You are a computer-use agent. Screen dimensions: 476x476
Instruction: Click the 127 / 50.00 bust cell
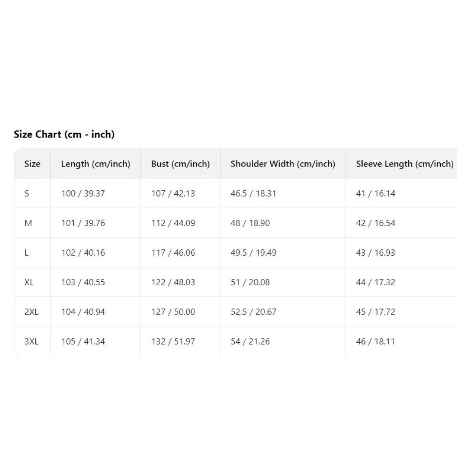(173, 312)
